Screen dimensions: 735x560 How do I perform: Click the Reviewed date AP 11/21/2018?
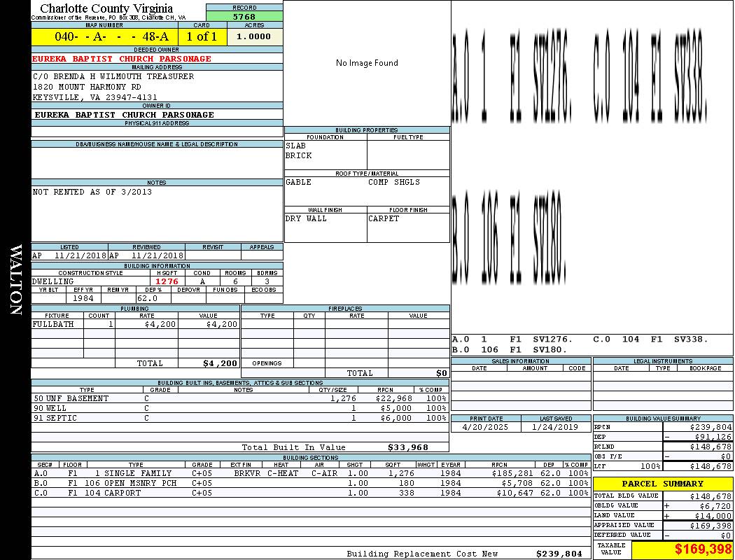[x=146, y=256]
